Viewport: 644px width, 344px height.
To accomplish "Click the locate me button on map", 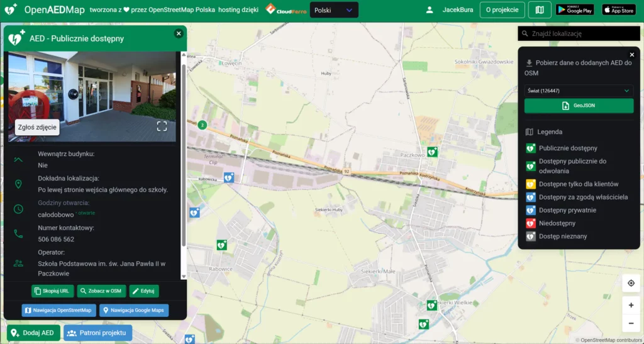I will click(631, 284).
